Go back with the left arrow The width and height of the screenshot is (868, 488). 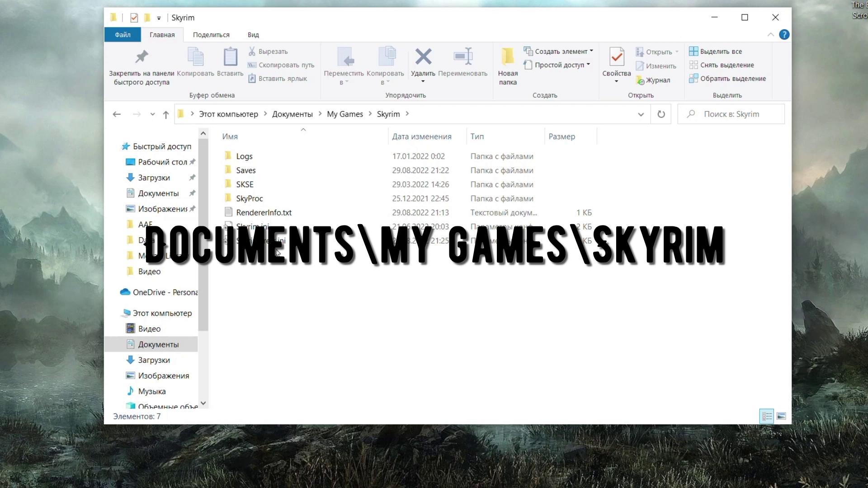[117, 114]
